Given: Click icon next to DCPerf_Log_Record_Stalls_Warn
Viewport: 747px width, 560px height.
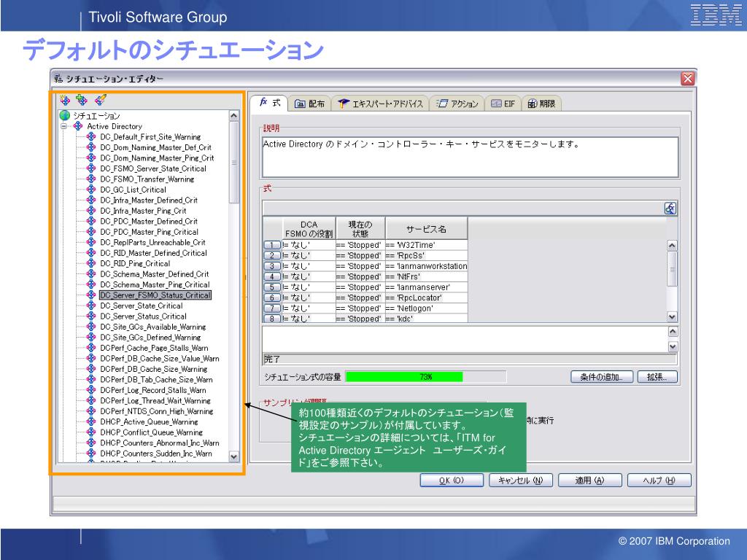Looking at the screenshot, I should [91, 390].
